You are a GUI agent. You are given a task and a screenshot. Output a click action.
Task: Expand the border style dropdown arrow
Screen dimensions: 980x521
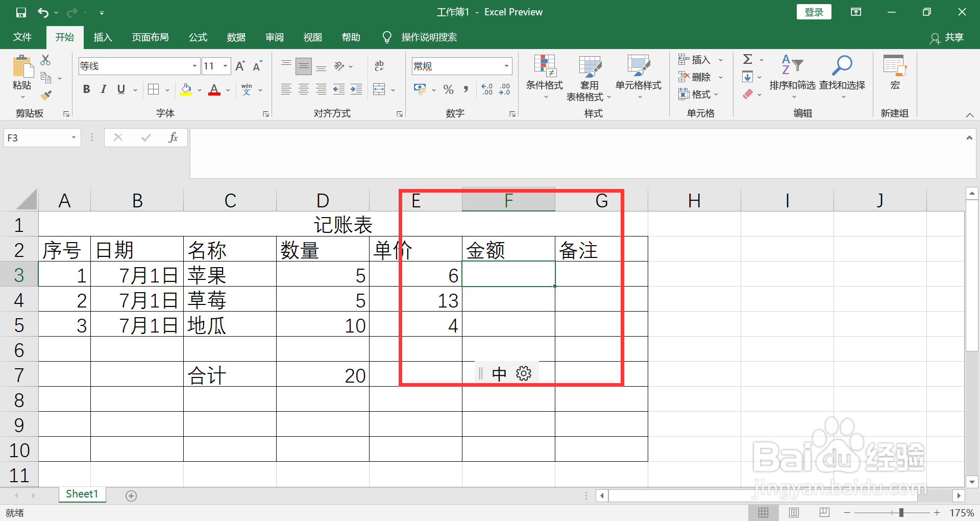pyautogui.click(x=166, y=89)
